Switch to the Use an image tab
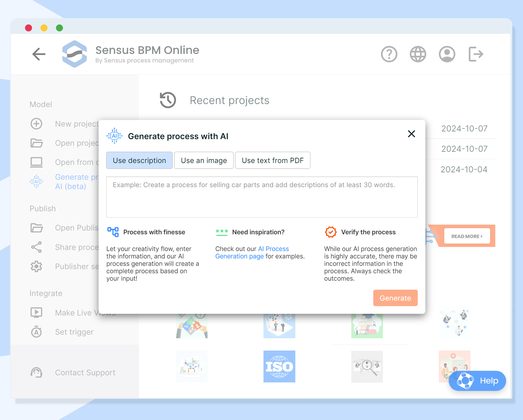Image resolution: width=523 pixels, height=420 pixels. (x=204, y=160)
